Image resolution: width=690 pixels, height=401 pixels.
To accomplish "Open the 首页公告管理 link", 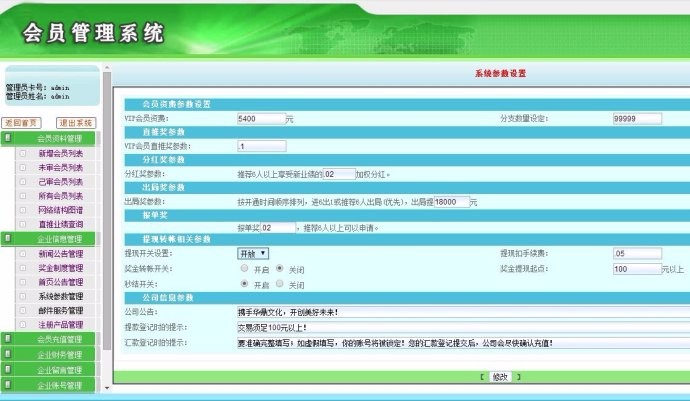I will click(60, 282).
